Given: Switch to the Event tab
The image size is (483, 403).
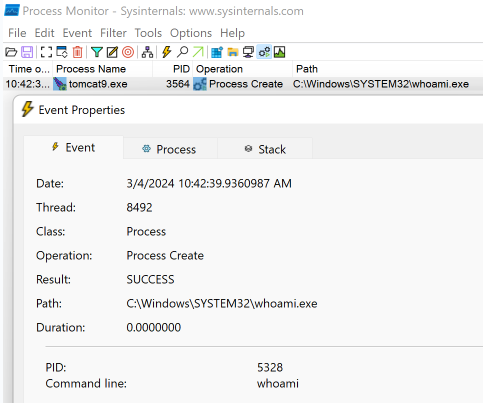Looking at the screenshot, I should (x=73, y=147).
